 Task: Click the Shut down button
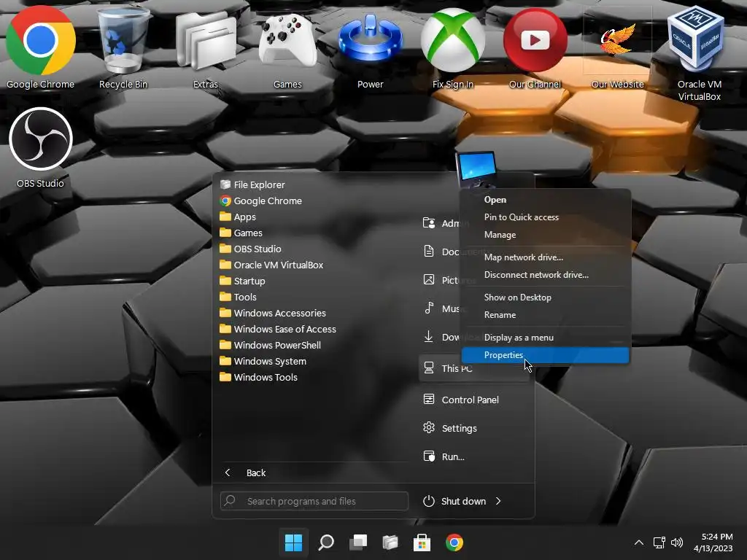tap(454, 501)
